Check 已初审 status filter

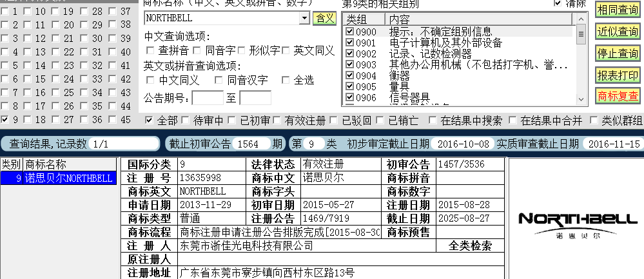click(232, 120)
